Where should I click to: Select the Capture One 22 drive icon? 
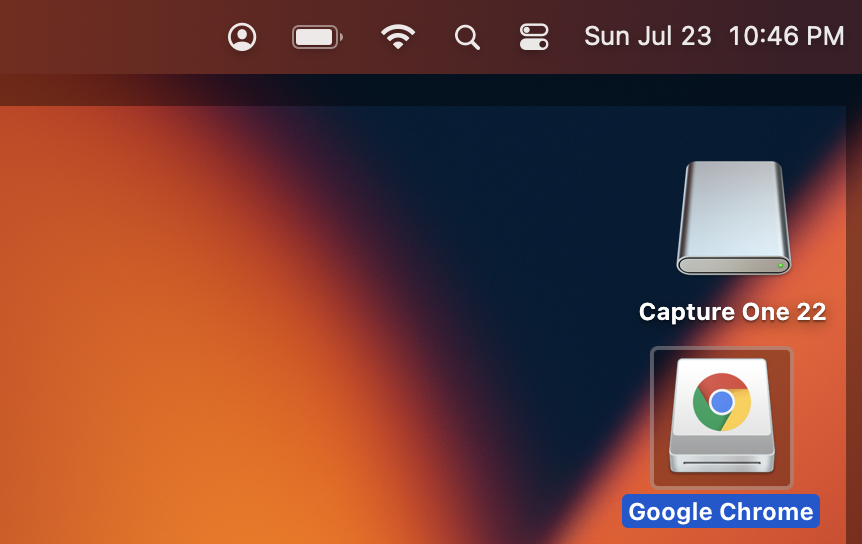(x=733, y=218)
